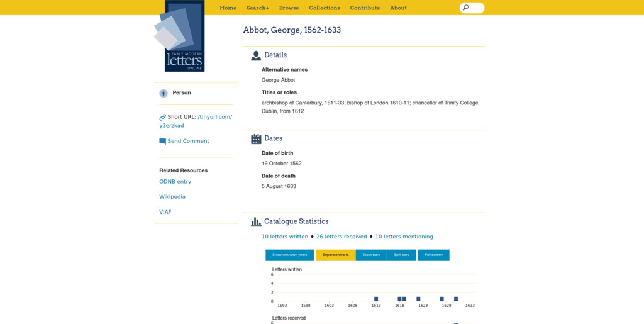
Task: Follow the 26 letters received link
Action: tap(341, 237)
